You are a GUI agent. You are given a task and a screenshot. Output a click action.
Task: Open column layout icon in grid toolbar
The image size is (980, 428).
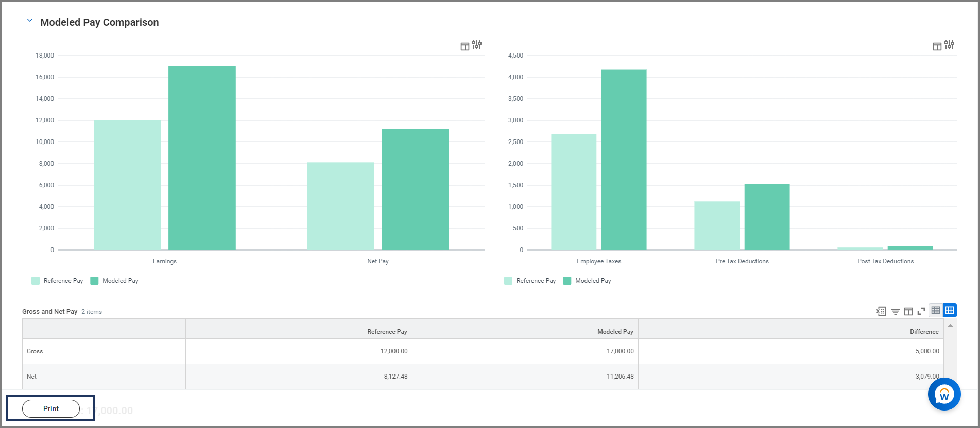908,312
